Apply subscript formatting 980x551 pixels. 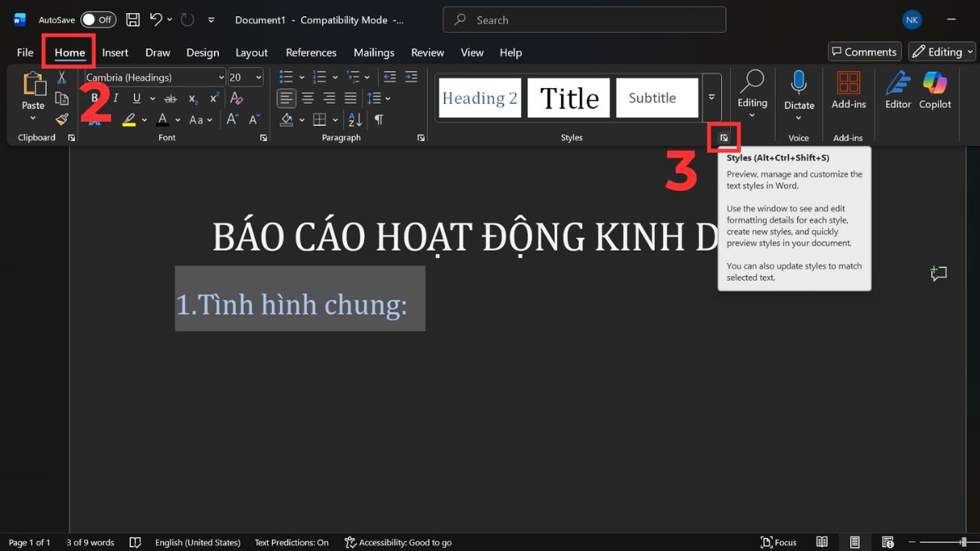pos(193,98)
